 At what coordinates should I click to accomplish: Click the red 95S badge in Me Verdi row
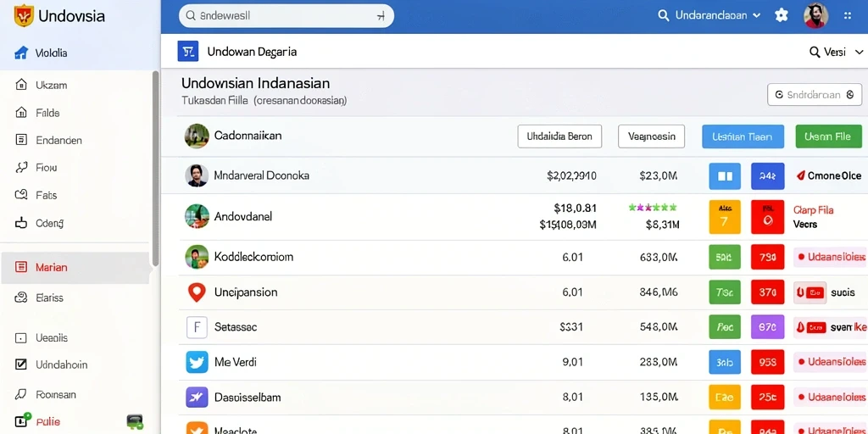tap(768, 363)
